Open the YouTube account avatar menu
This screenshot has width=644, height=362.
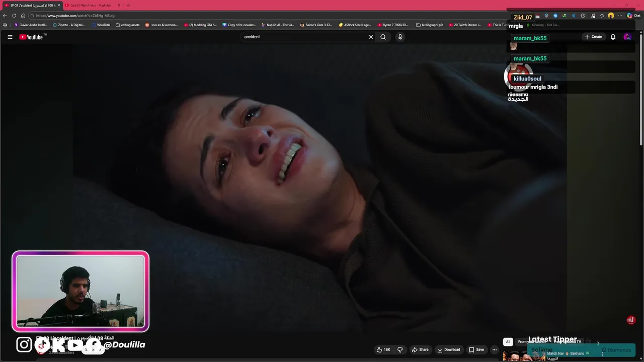point(627,37)
